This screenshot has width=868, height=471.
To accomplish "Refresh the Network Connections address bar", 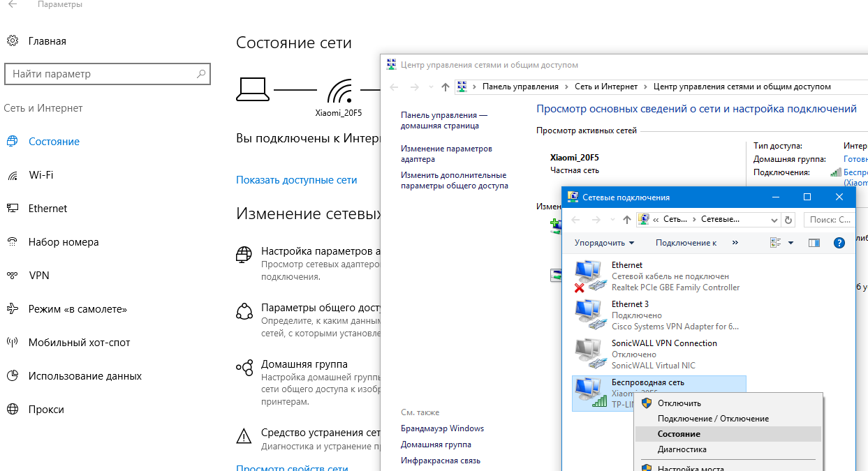I will coord(788,219).
